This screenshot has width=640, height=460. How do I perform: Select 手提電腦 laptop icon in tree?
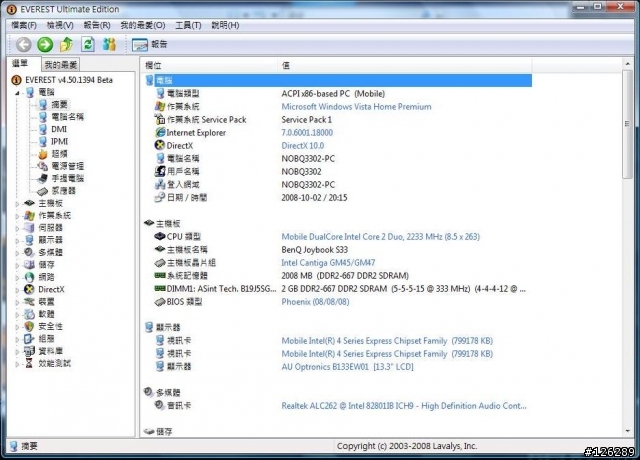43,178
